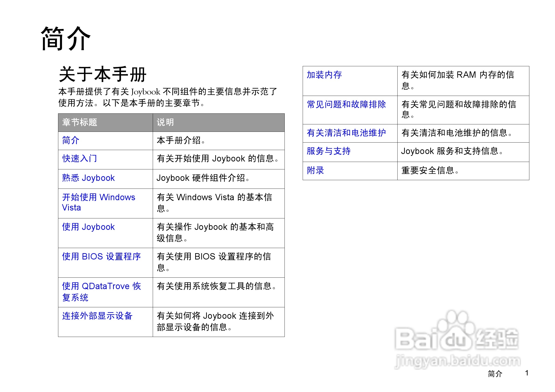This screenshot has width=555, height=392.
Task: Open the 熟悉 Joybook chapter link
Action: (88, 178)
